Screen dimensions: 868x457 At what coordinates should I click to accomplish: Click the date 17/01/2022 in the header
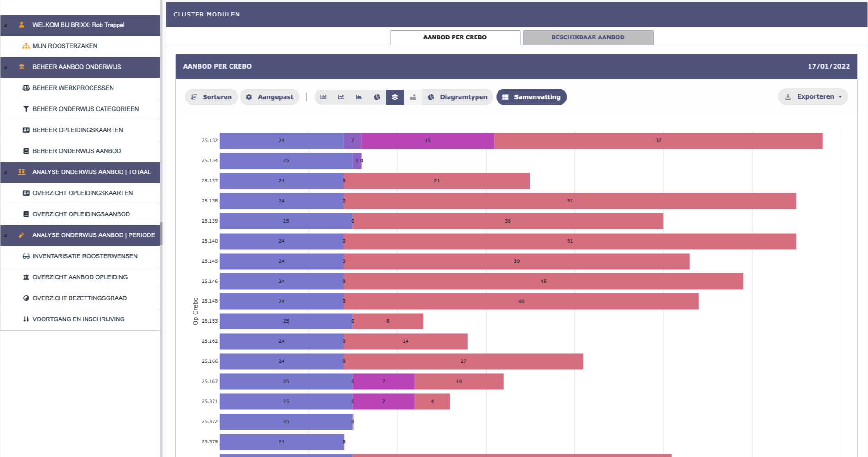pos(829,66)
